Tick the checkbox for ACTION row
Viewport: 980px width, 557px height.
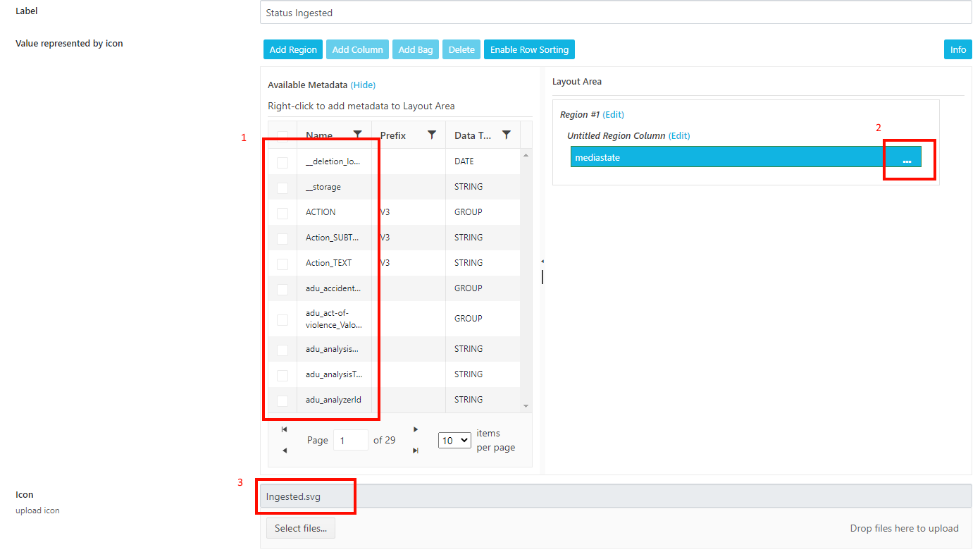283,213
